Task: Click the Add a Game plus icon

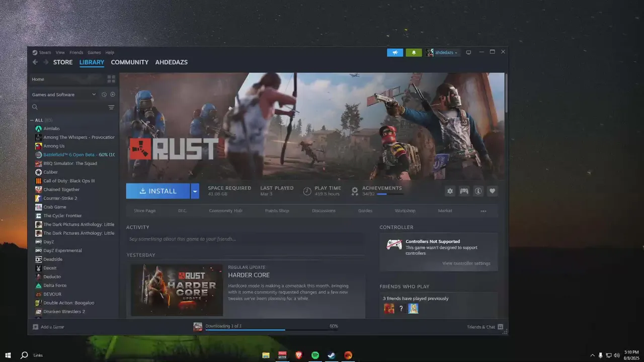Action: [x=35, y=327]
